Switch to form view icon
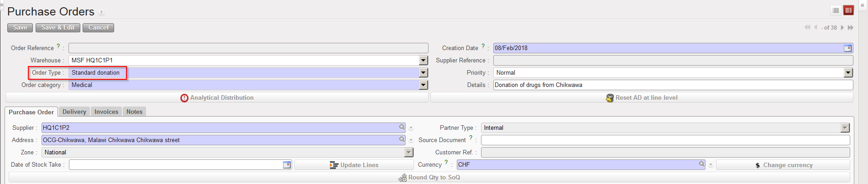The width and height of the screenshot is (868, 184). tap(848, 10)
